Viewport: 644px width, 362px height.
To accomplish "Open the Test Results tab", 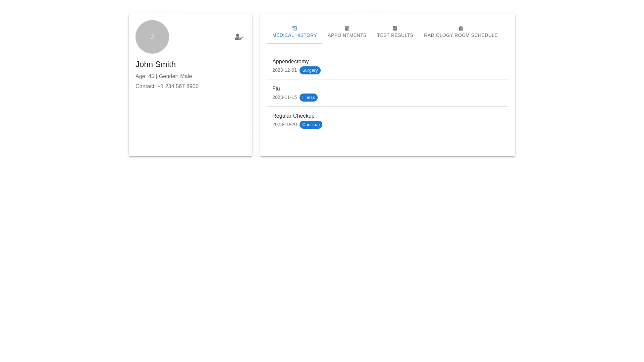I will tap(395, 35).
